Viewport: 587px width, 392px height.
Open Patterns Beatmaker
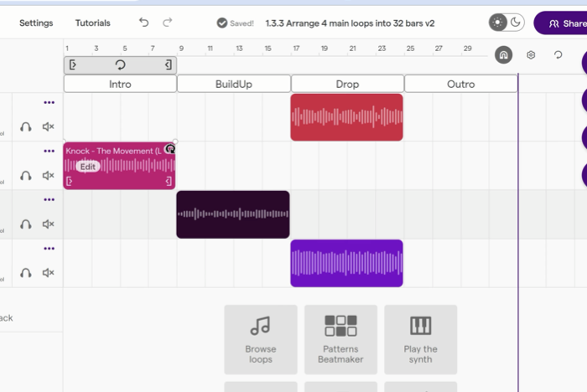tap(340, 339)
